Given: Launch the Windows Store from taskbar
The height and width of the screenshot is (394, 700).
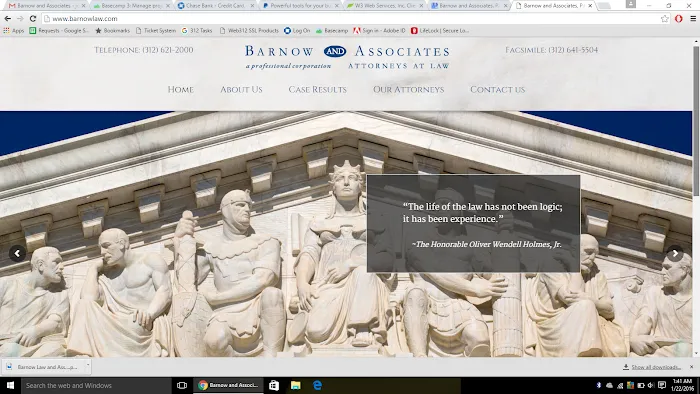Looking at the screenshot, I should (274, 386).
